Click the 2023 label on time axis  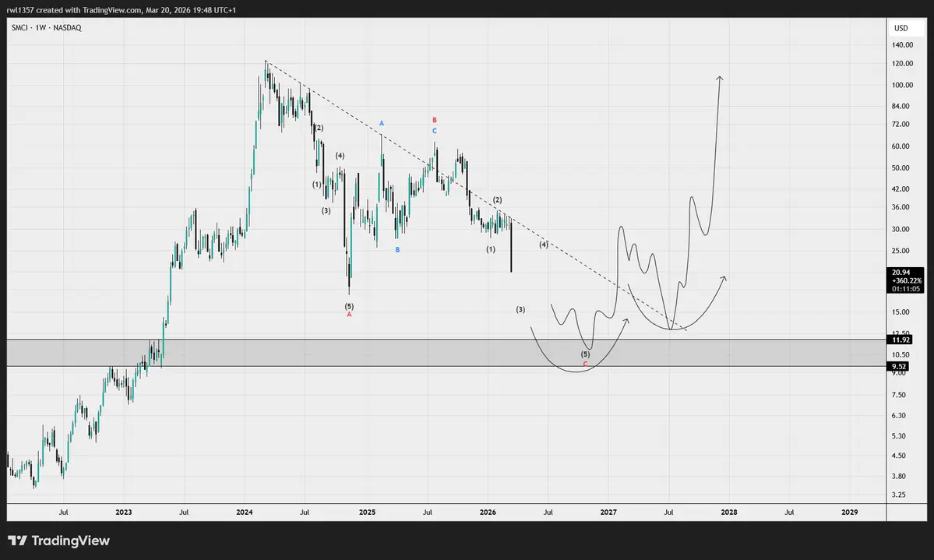[124, 512]
